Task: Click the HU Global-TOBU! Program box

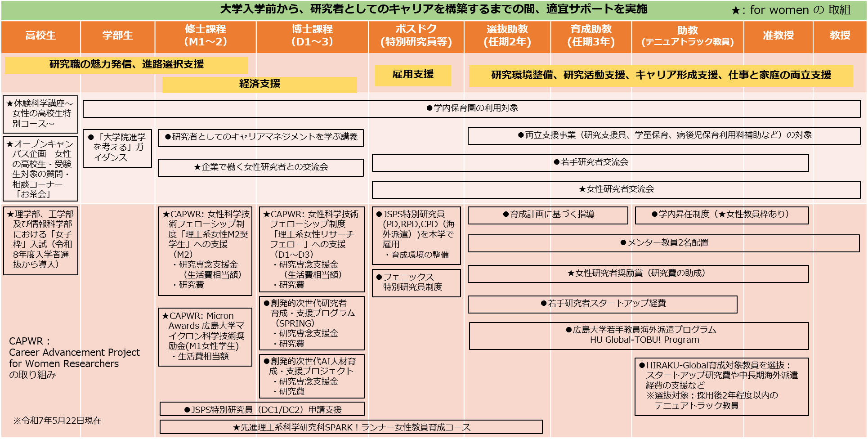Action: click(639, 336)
